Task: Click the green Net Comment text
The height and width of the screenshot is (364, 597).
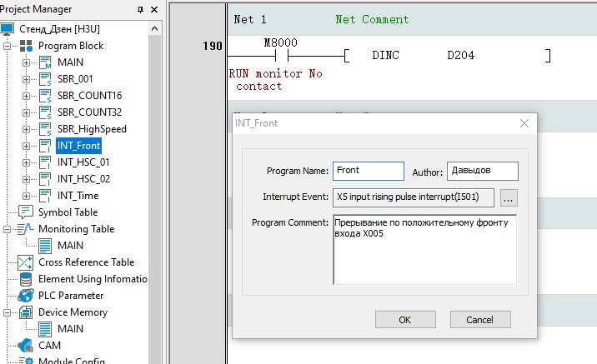Action: click(x=372, y=19)
